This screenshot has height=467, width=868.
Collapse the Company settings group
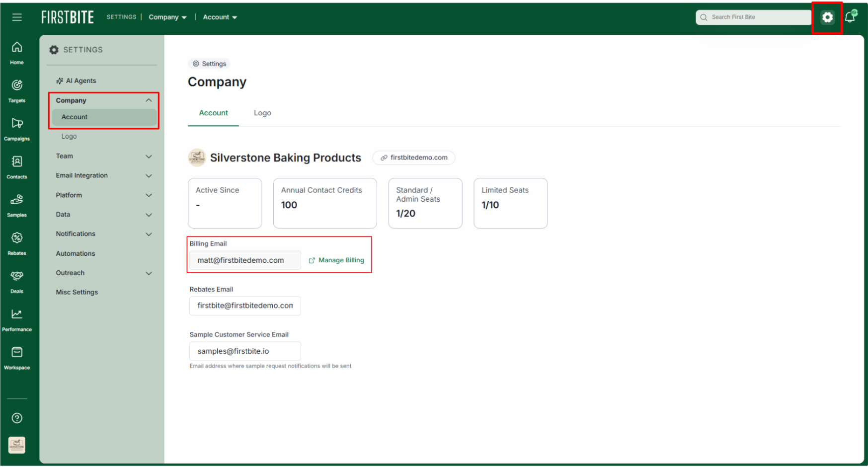pos(149,100)
